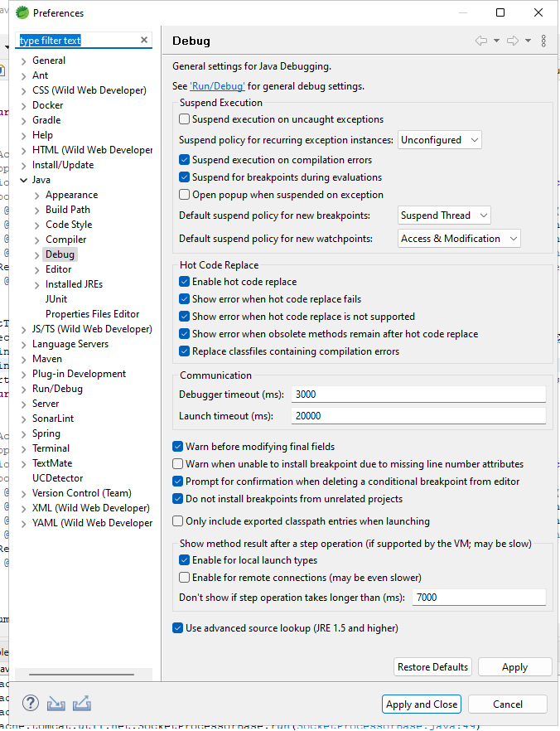Viewport: 560px width, 731px height.
Task: Open the back history dropdown arrow
Action: [x=497, y=41]
